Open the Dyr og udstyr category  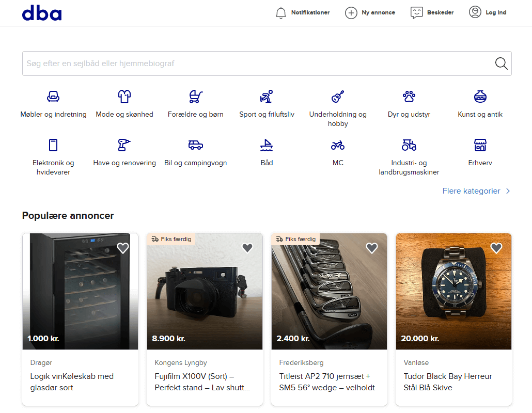409,103
